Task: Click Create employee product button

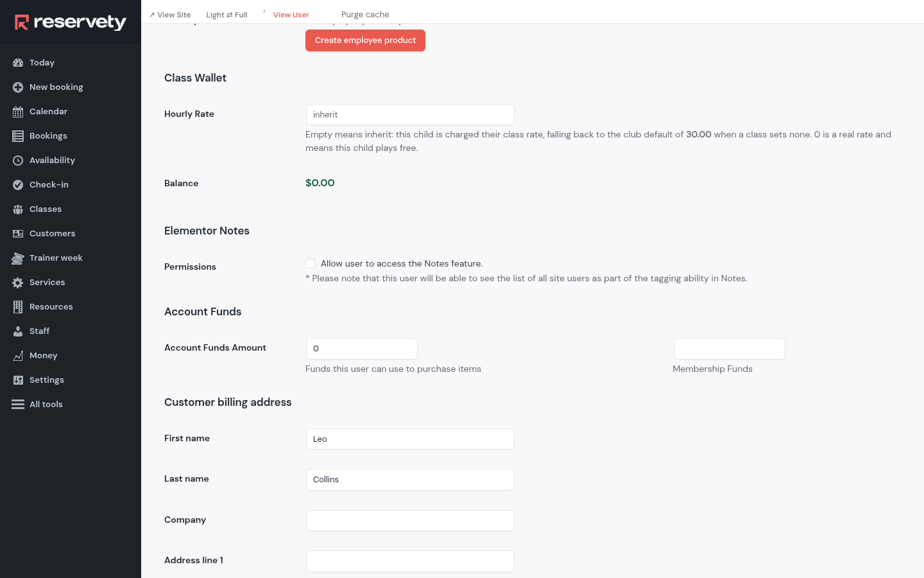Action: [x=365, y=40]
